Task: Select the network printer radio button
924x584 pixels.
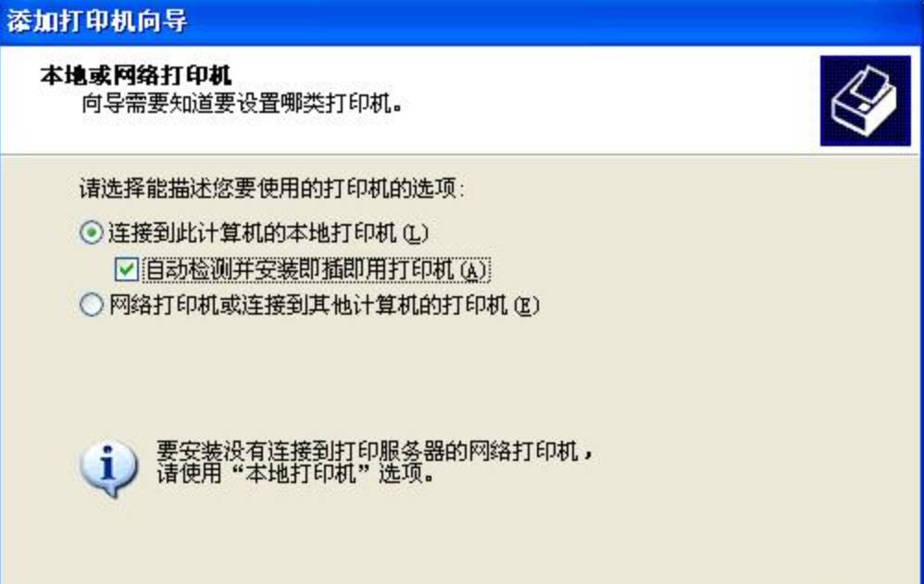Action: (92, 304)
